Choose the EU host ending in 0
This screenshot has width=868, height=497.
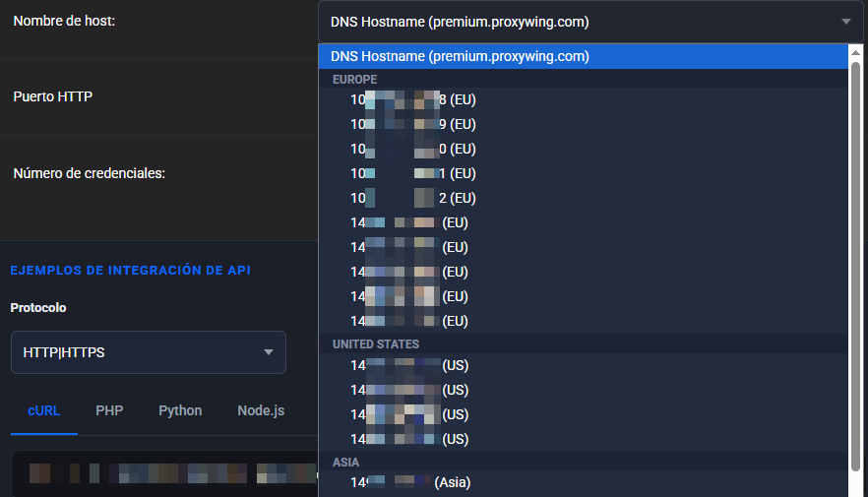[583, 149]
